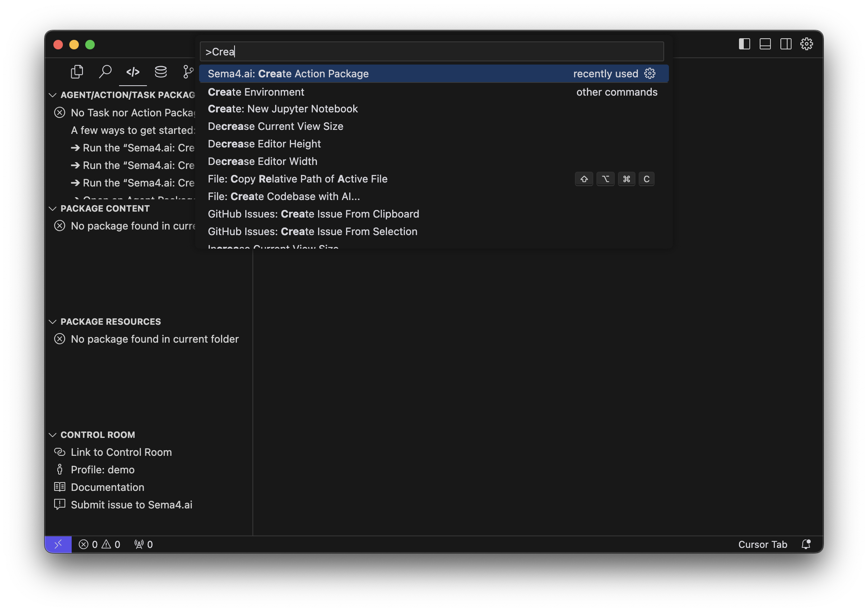Click Link to Control Room
Viewport: 868px width, 612px height.
pos(121,452)
